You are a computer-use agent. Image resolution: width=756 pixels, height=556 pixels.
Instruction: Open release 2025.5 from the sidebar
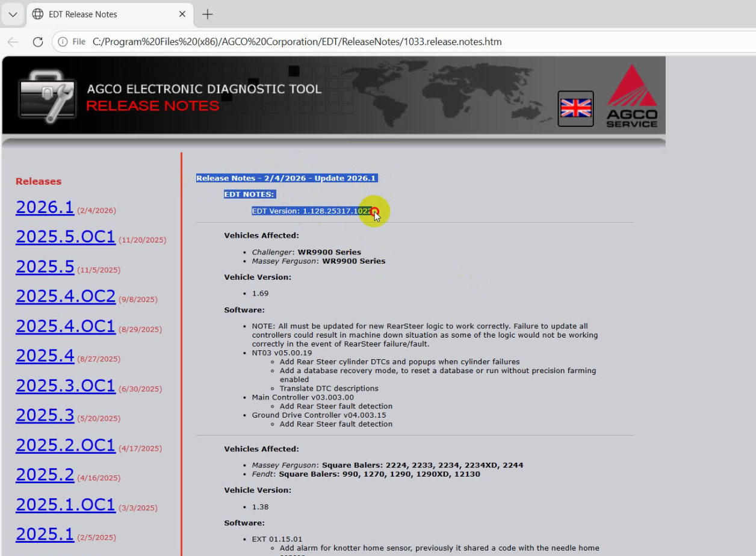pyautogui.click(x=45, y=267)
